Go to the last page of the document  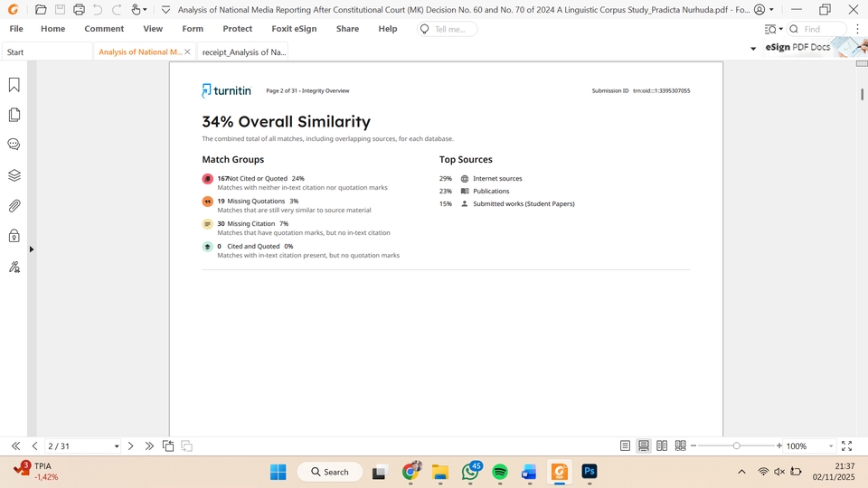149,446
